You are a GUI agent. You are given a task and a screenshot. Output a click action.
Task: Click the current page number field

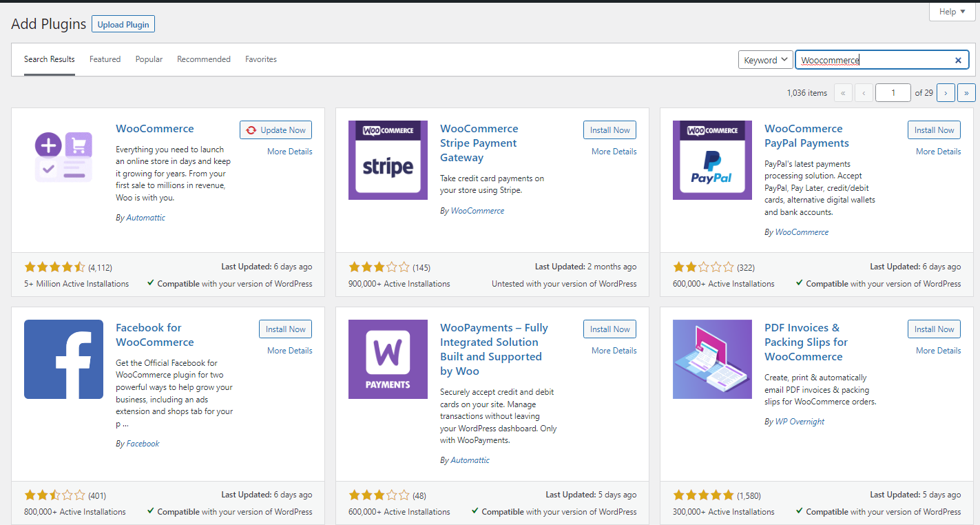(893, 92)
